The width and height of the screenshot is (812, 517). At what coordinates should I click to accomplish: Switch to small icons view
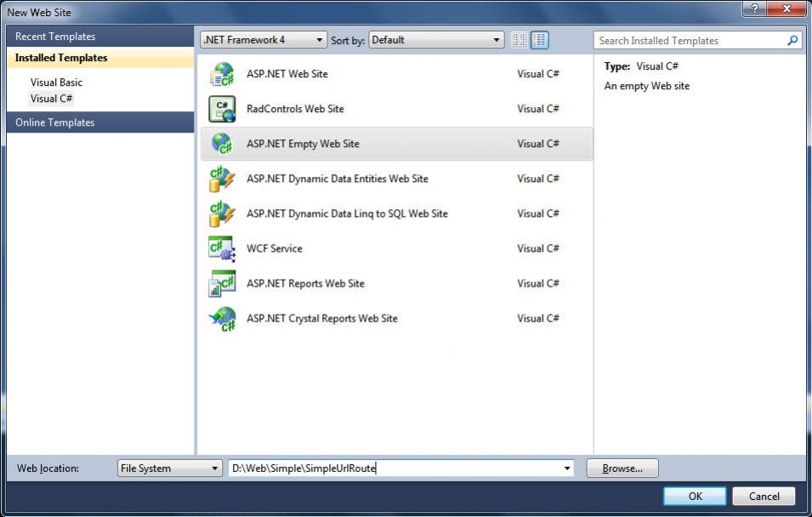click(519, 40)
